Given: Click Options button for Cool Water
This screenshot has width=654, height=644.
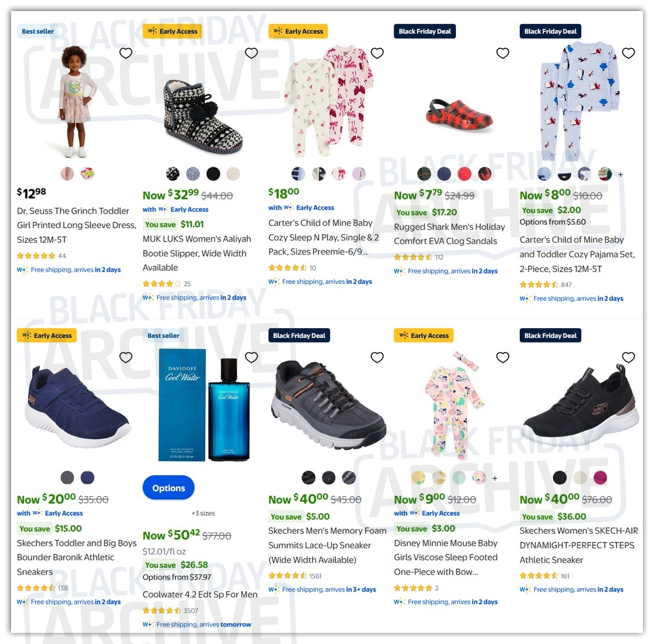Looking at the screenshot, I should (x=169, y=488).
